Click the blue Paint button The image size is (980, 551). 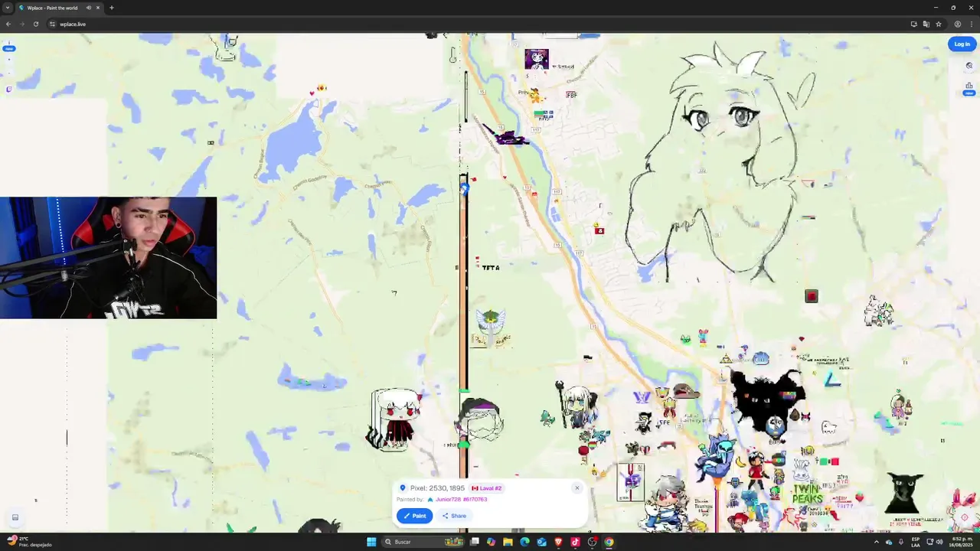(414, 516)
